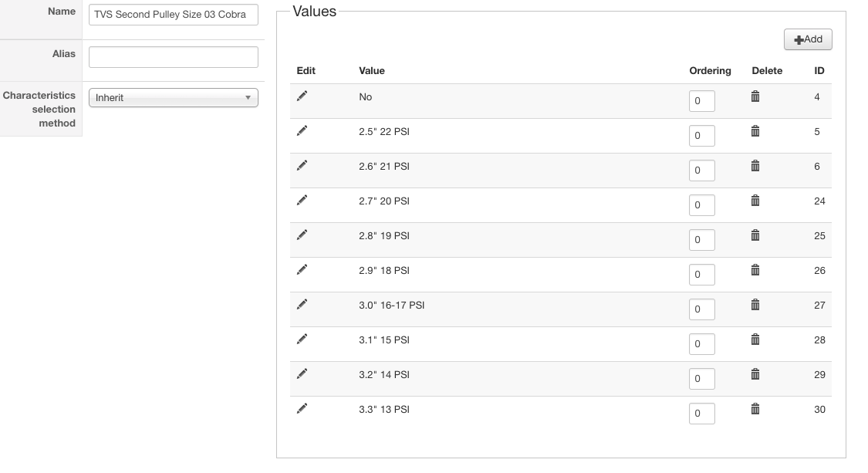Click the pencil edit icon for "No"
Screen dimensions: 868x473
pyautogui.click(x=302, y=96)
